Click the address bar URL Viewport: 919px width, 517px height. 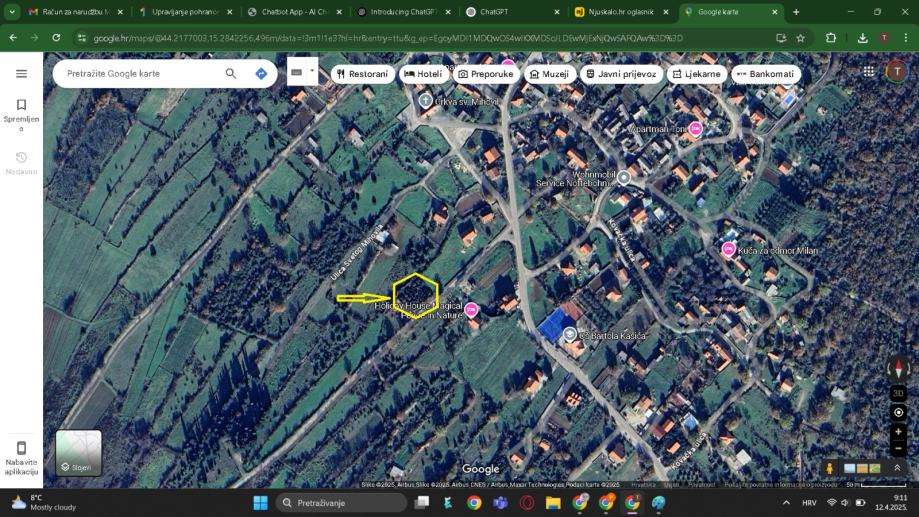coord(387,38)
